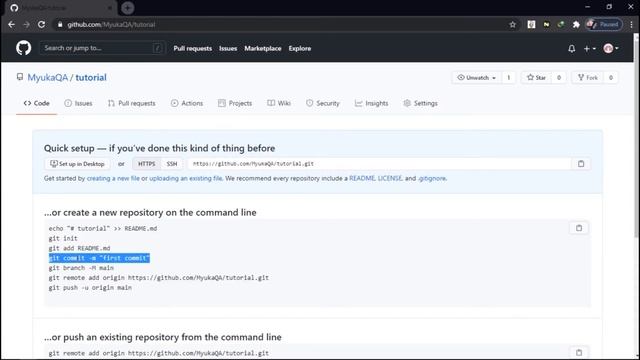Click the repository clone URL field
640x360 pixels.
[x=379, y=164]
